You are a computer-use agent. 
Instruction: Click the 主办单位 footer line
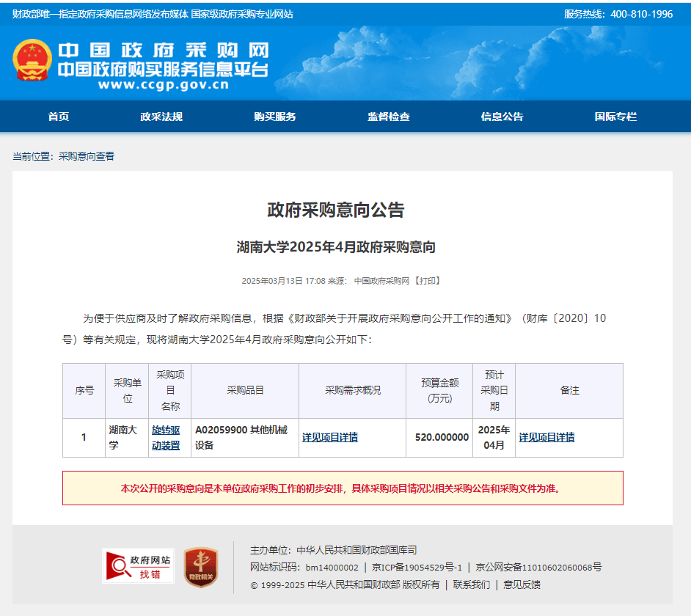point(333,550)
